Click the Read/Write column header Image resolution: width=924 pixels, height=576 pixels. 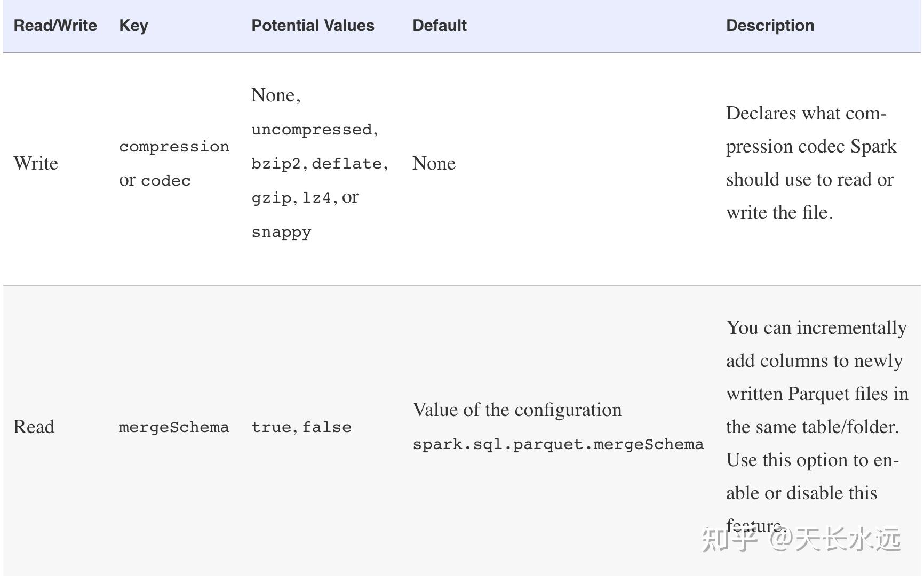pyautogui.click(x=55, y=26)
